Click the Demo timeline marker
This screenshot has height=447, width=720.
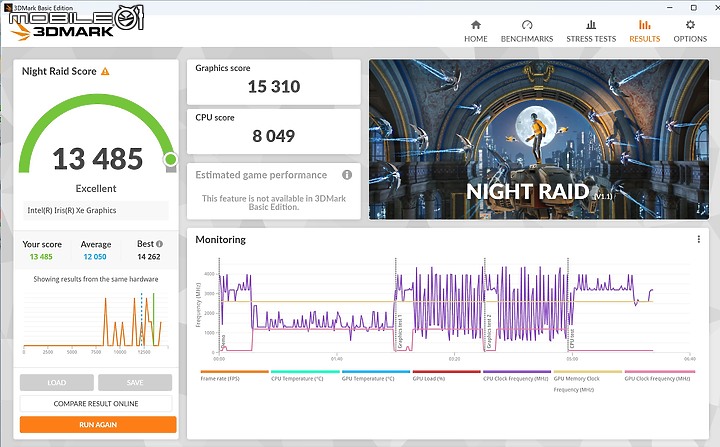pyautogui.click(x=223, y=341)
